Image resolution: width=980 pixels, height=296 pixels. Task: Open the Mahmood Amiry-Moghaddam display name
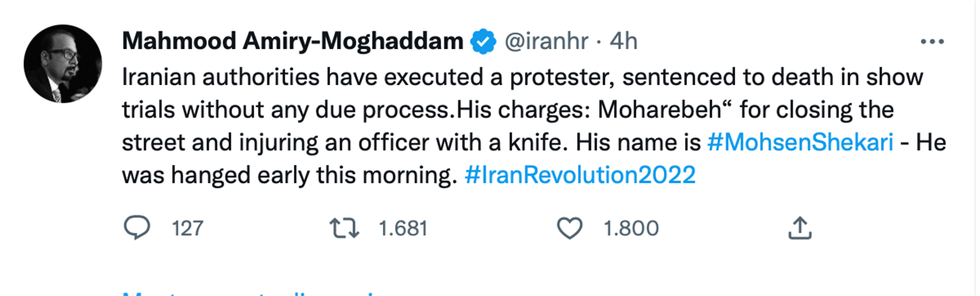293,41
